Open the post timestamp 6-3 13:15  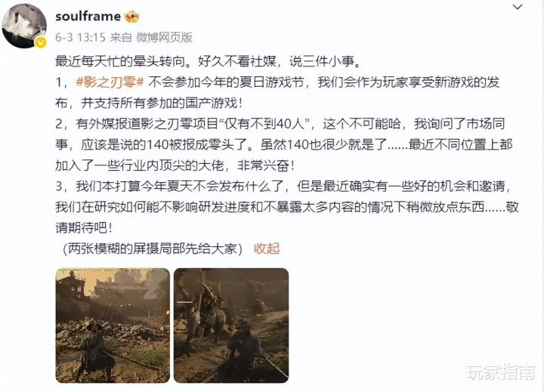[x=80, y=37]
